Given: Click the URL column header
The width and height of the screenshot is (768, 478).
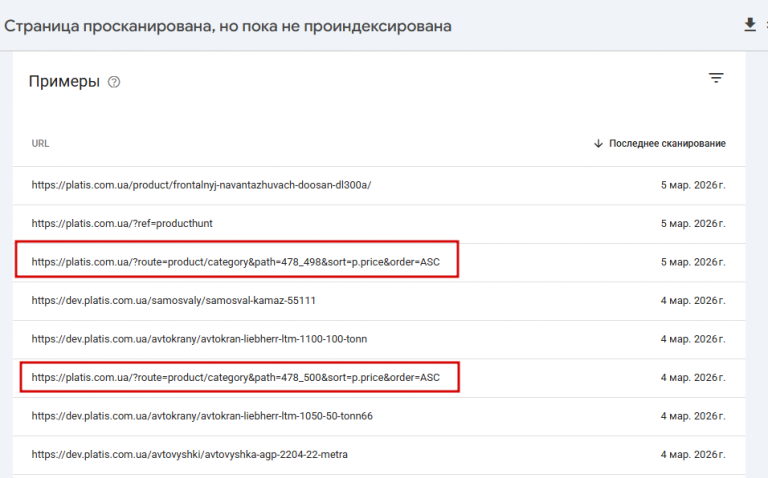Looking at the screenshot, I should pos(40,143).
